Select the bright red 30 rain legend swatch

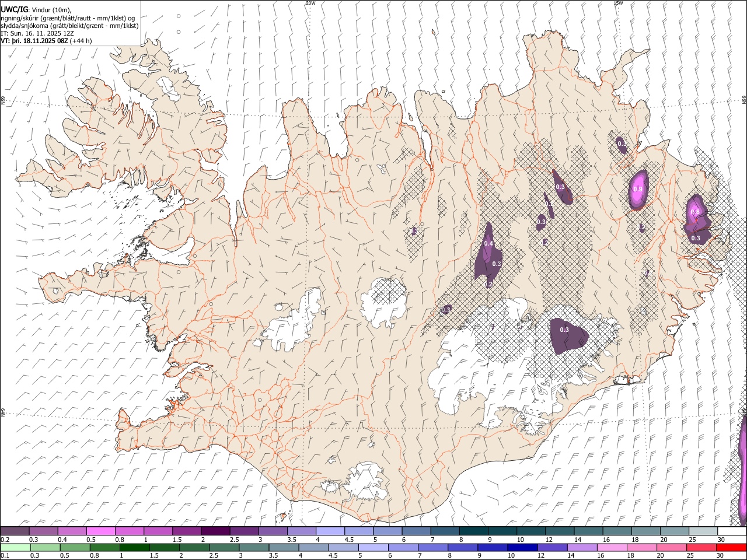click(x=732, y=547)
